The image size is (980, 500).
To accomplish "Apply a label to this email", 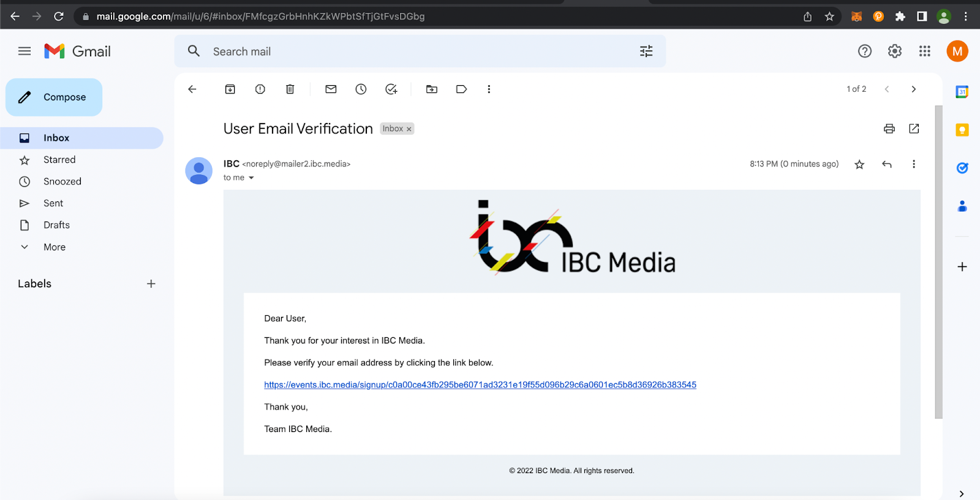I will coord(462,89).
